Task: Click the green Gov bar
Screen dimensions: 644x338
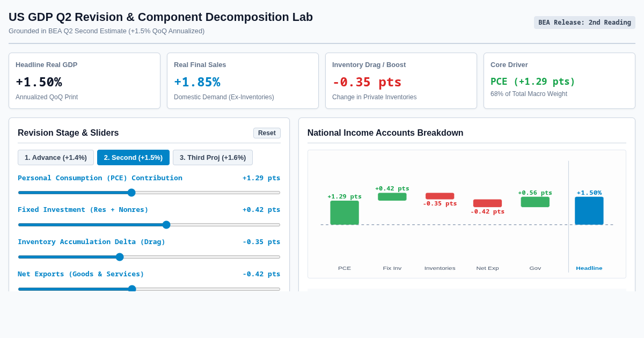Action: point(535,202)
